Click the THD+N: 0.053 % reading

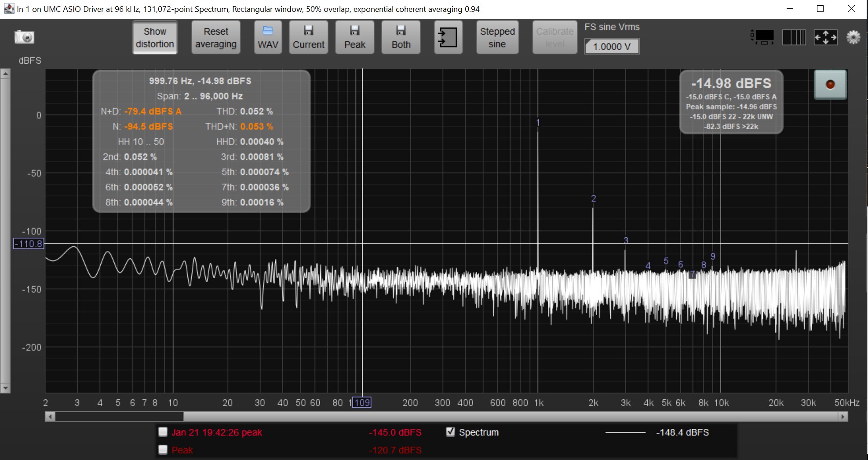pyautogui.click(x=239, y=127)
